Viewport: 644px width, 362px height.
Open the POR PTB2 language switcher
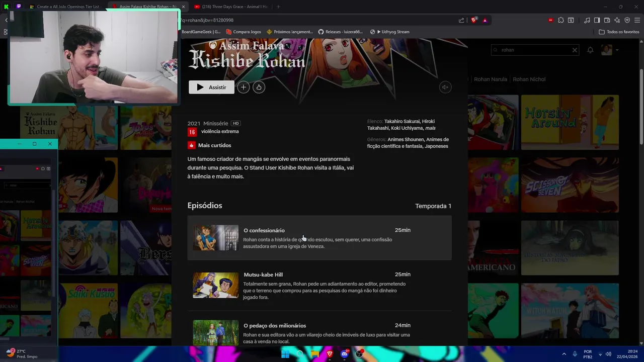(588, 354)
